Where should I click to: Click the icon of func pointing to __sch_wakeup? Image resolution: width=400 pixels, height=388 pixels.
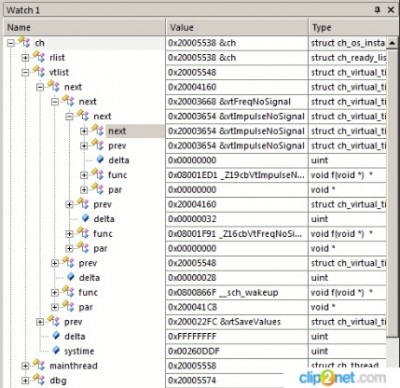click(68, 292)
